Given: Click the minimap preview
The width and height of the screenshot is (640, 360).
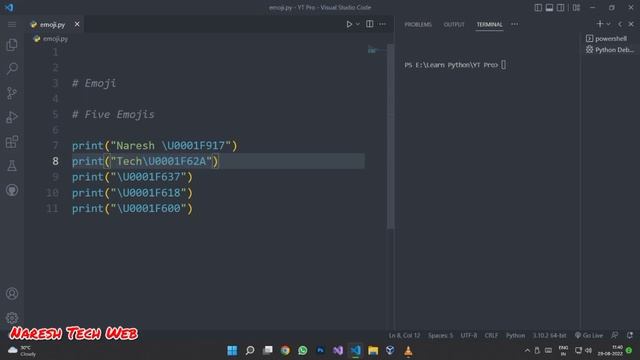Looking at the screenshot, I should [376, 50].
